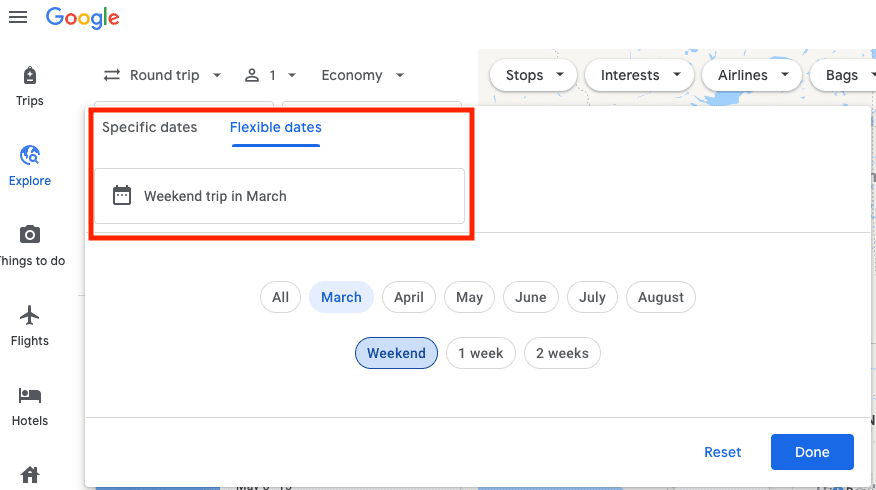
Task: Select the Weekend duration chip
Action: [396, 353]
